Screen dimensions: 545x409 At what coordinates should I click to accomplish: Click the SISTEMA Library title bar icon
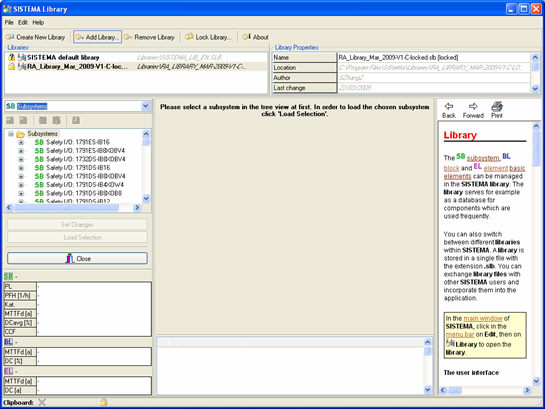tap(7, 9)
